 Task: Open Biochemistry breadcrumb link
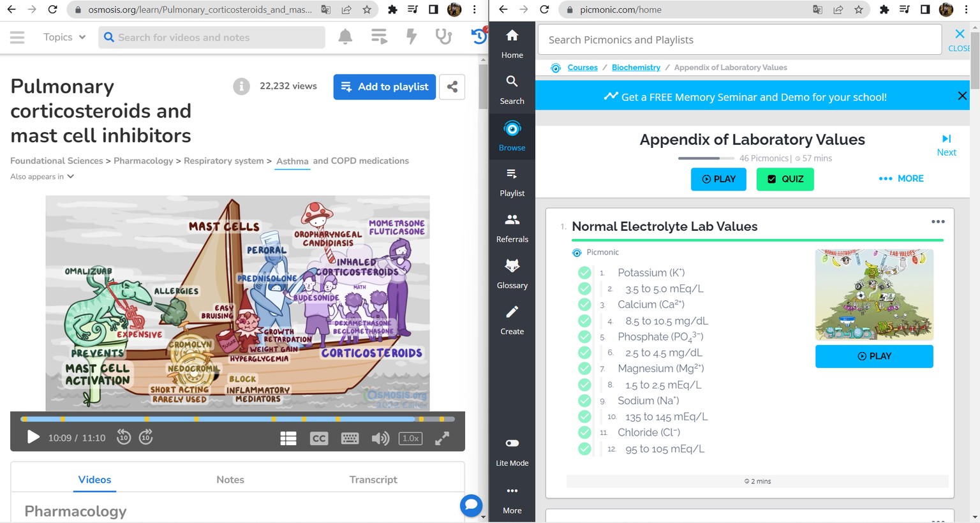coord(636,68)
